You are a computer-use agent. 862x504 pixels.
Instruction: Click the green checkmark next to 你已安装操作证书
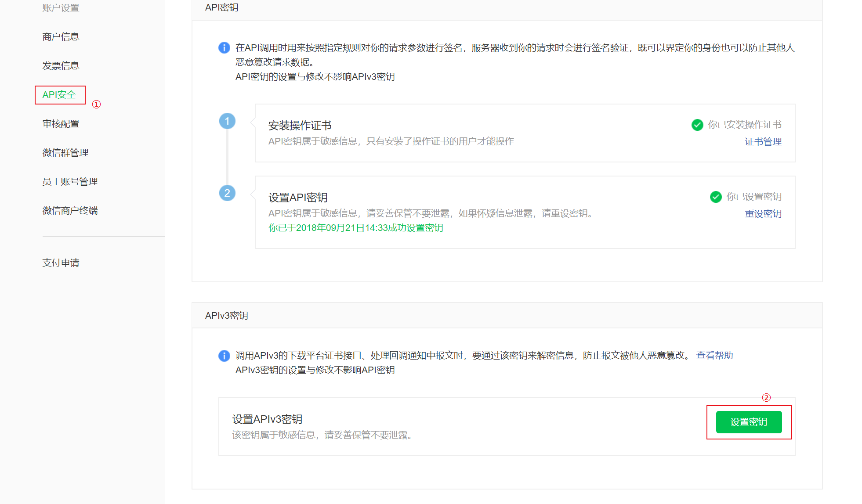[x=697, y=125]
